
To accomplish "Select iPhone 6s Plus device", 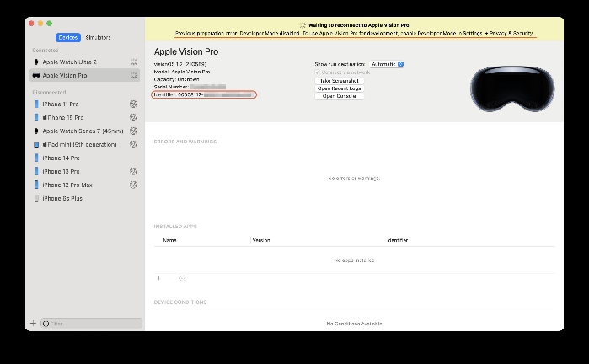I will pyautogui.click(x=84, y=198).
